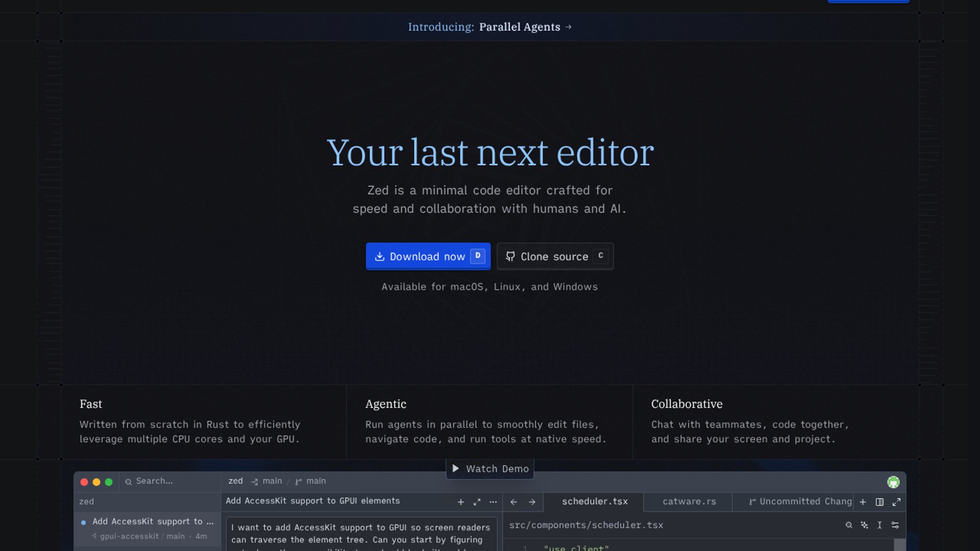
Task: Click the Clone source button
Action: (x=555, y=256)
